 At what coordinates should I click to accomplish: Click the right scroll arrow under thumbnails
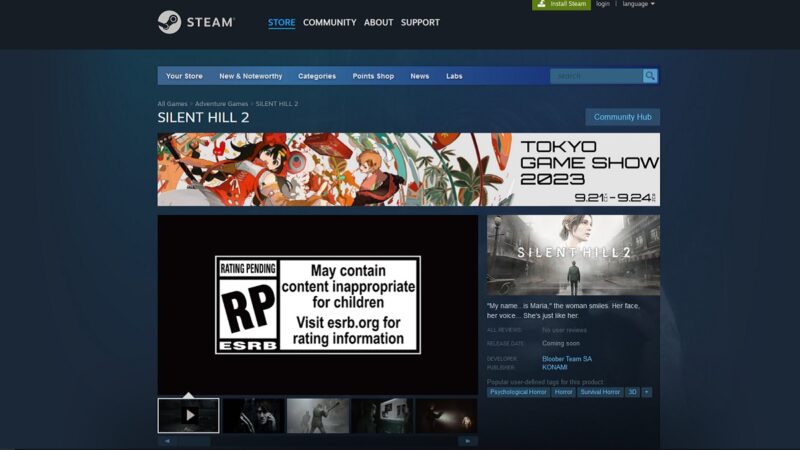468,441
